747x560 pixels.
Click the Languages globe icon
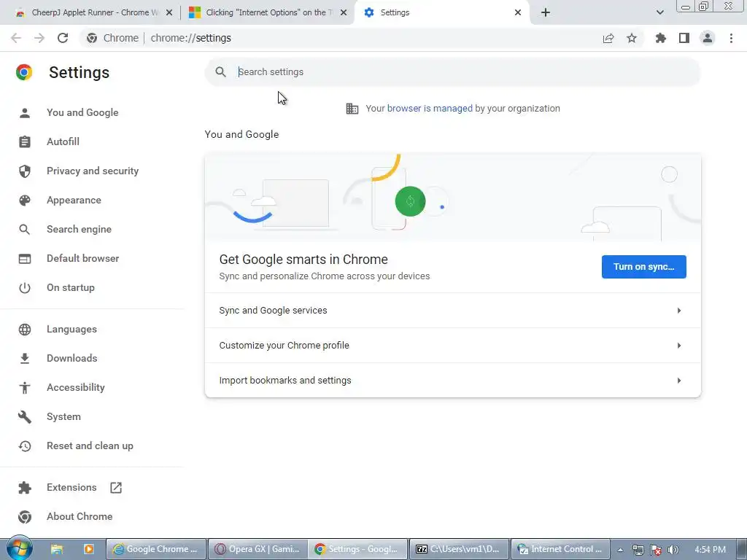click(25, 330)
